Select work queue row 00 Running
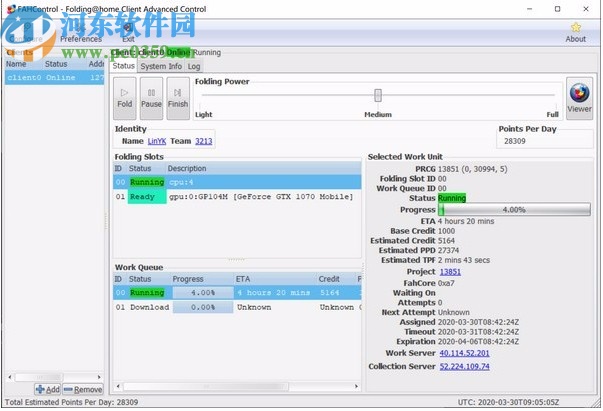 (x=237, y=293)
